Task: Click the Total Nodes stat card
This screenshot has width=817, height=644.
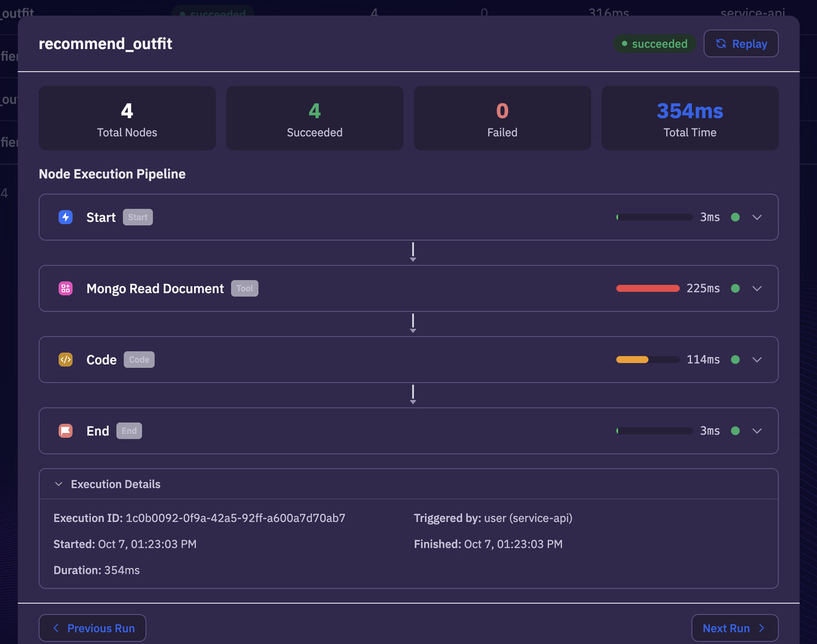Action: 127,118
